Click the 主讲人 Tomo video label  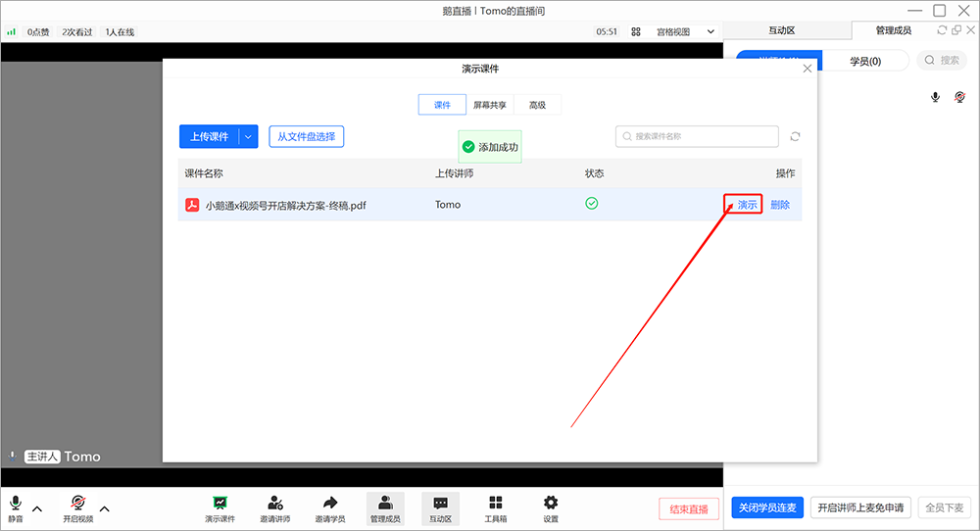[62, 457]
